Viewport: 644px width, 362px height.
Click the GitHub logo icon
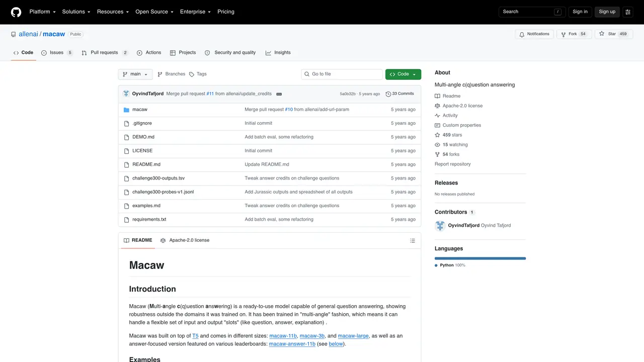(16, 12)
